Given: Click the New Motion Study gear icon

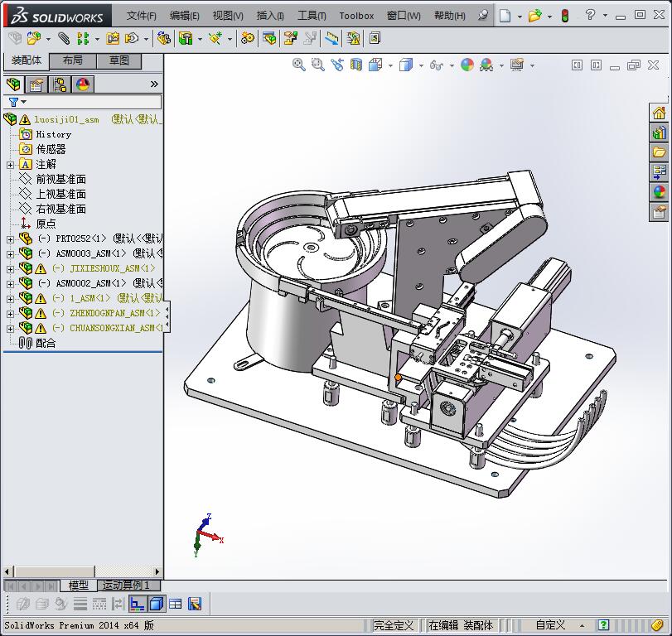Looking at the screenshot, I should pyautogui.click(x=247, y=39).
